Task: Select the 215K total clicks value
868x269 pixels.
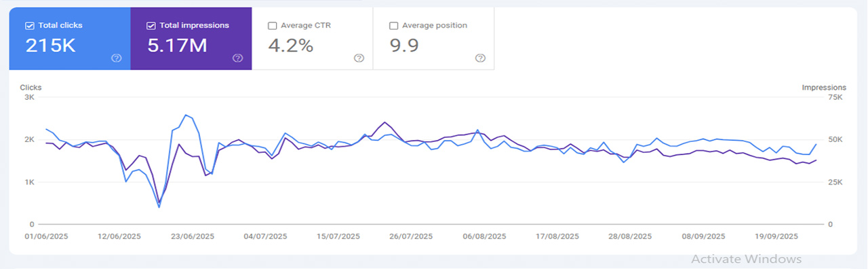Action: pyautogui.click(x=50, y=46)
